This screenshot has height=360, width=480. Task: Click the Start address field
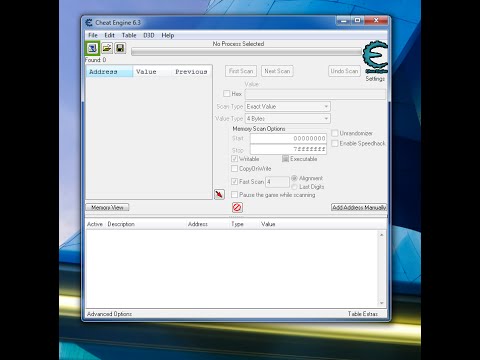coord(288,138)
